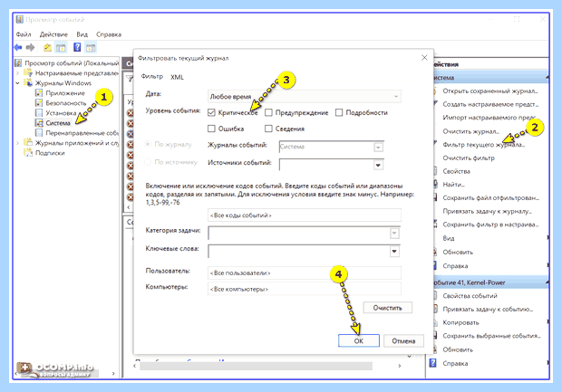The width and height of the screenshot is (562, 392).
Task: Click the Пользователь input field
Action: tap(304, 272)
